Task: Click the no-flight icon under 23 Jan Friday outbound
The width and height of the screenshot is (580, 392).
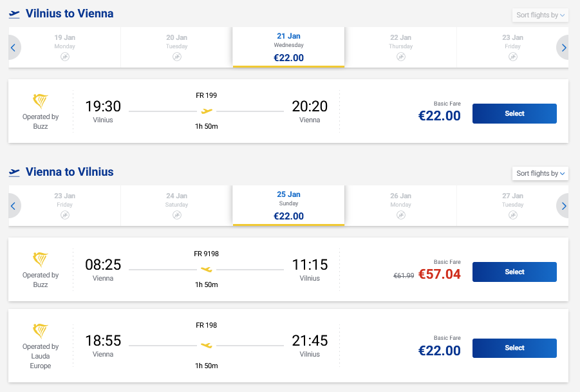Action: click(x=512, y=57)
